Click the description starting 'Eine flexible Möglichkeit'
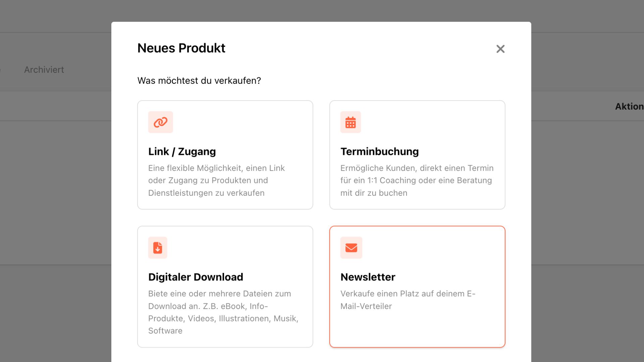Image resolution: width=644 pixels, height=362 pixels. 216,180
